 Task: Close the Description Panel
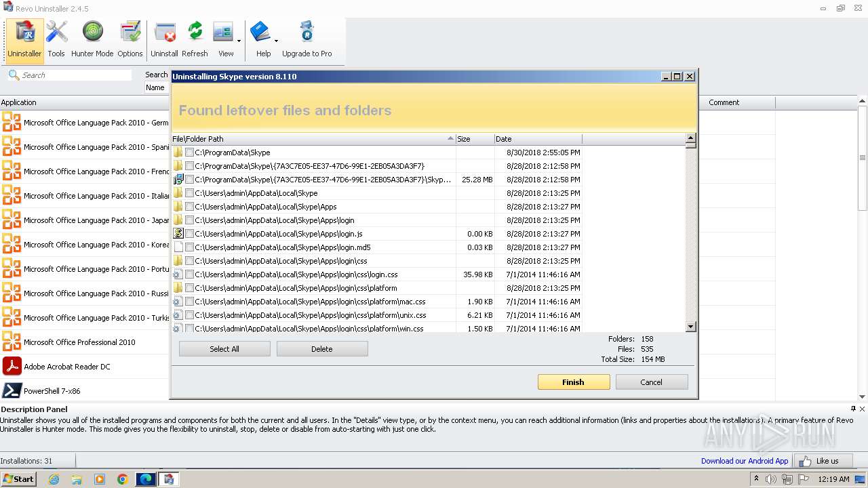[862, 409]
